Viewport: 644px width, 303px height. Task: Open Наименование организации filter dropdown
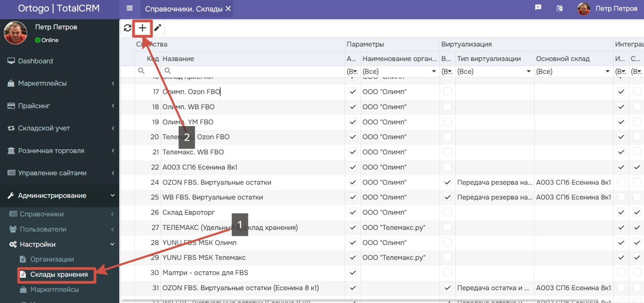pyautogui.click(x=434, y=72)
